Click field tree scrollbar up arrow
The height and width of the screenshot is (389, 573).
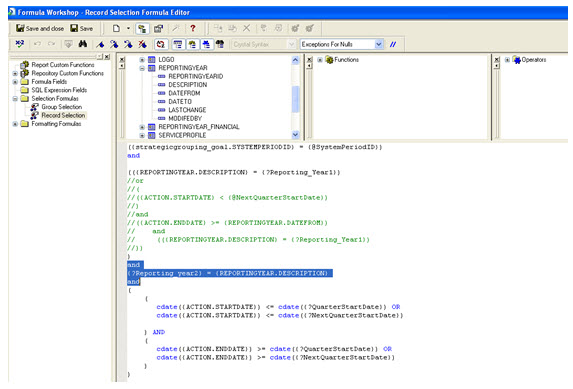point(295,60)
